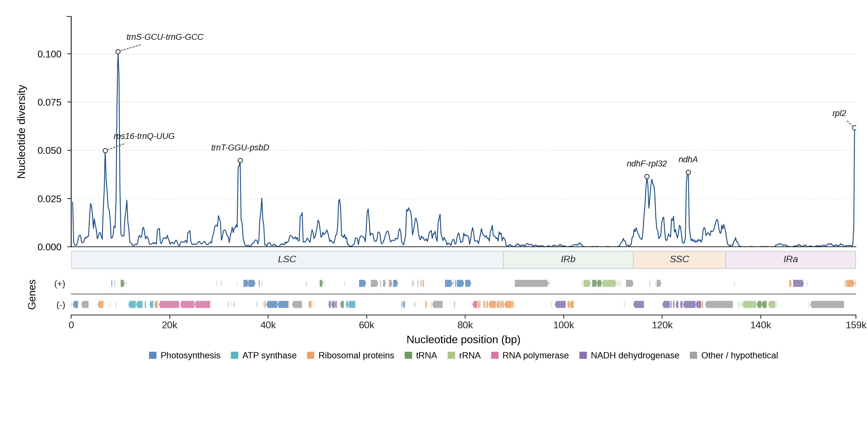
Task: Click the 0.050 y-axis tick label
Action: (50, 151)
